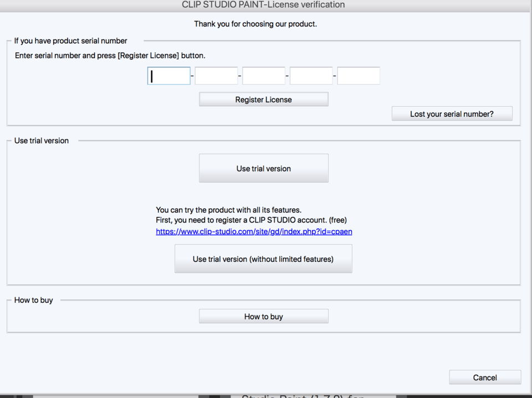Click the first serial number input field
The height and width of the screenshot is (398, 532).
click(169, 76)
